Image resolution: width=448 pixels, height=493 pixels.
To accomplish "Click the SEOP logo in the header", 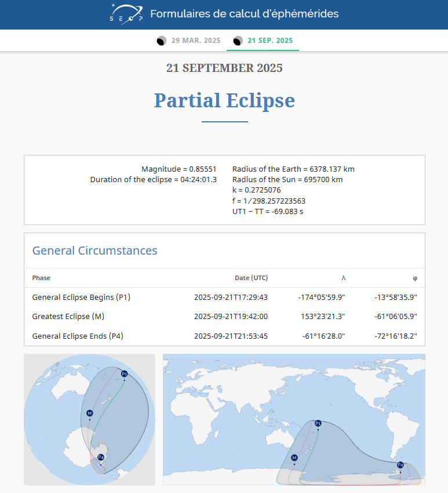I will tap(126, 14).
